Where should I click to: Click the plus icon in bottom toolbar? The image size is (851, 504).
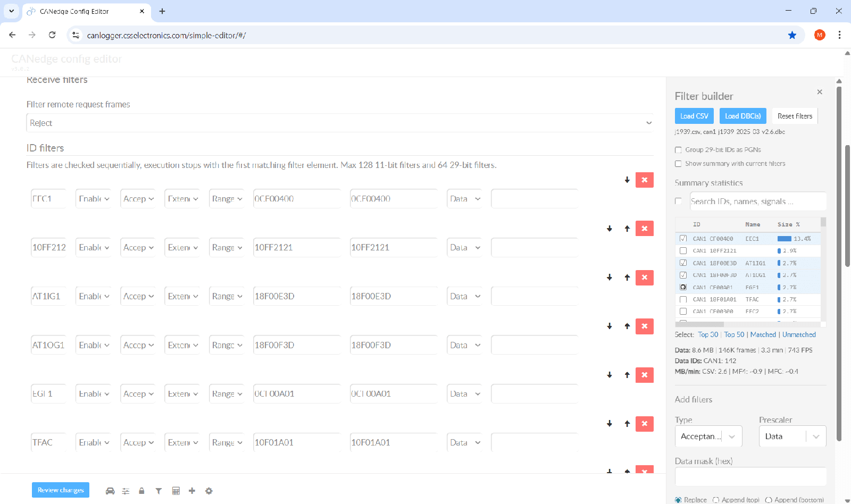point(192,491)
